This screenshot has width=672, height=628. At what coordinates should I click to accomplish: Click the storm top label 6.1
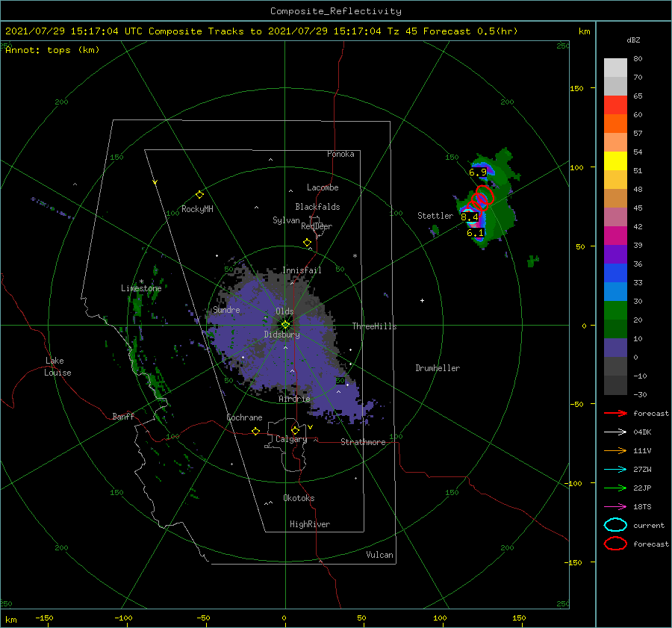(x=475, y=233)
